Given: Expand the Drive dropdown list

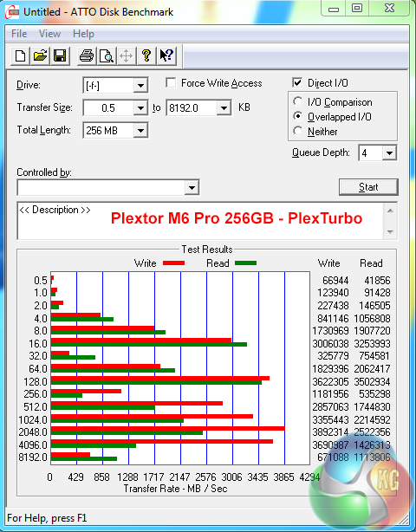Looking at the screenshot, I should 140,86.
